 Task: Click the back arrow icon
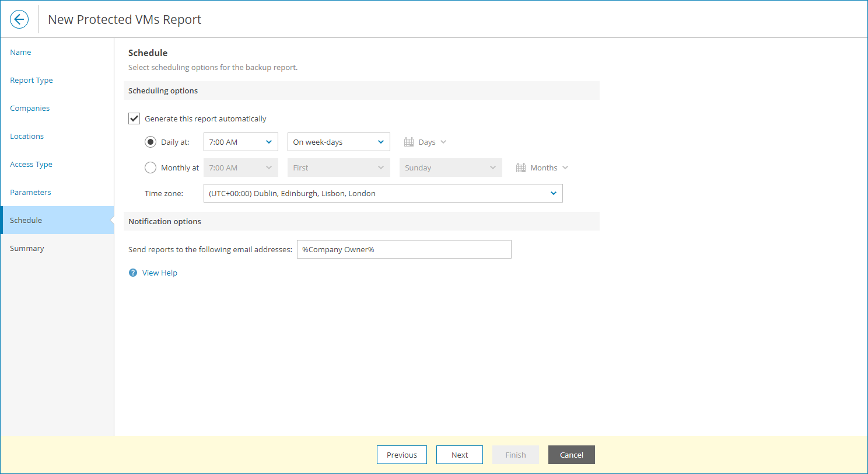pos(19,19)
